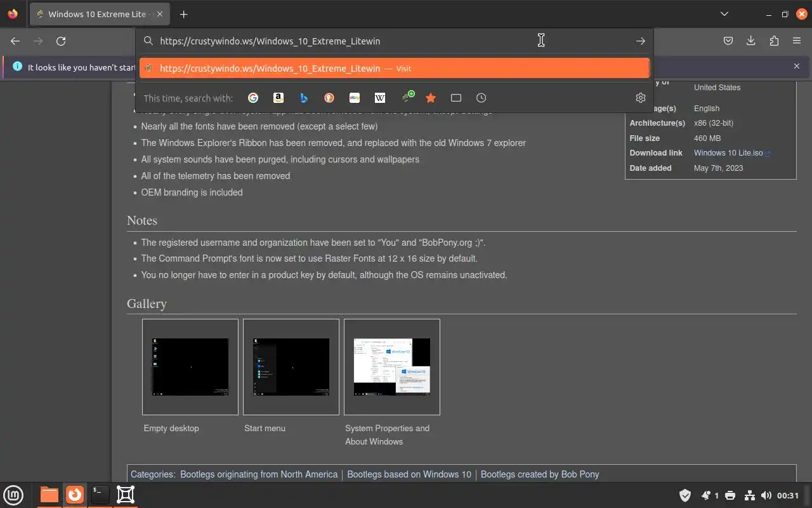Click the '460 MB' file size value
The height and width of the screenshot is (508, 812).
707,138
